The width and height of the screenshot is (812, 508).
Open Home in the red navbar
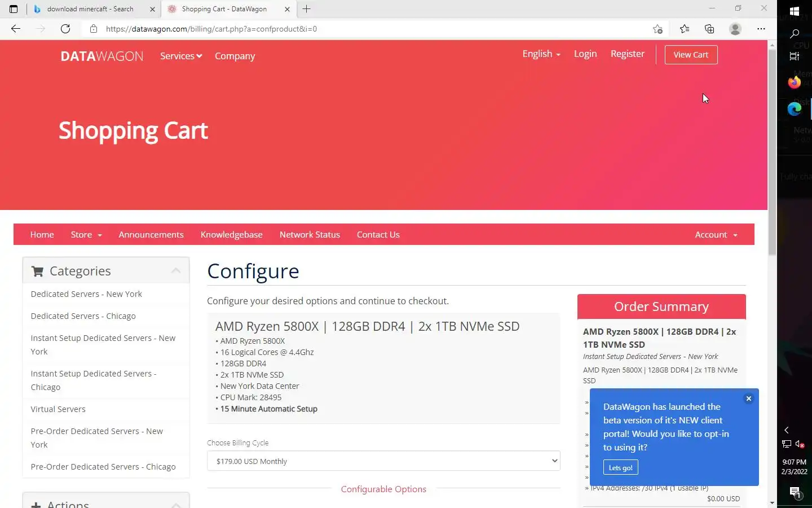(42, 235)
